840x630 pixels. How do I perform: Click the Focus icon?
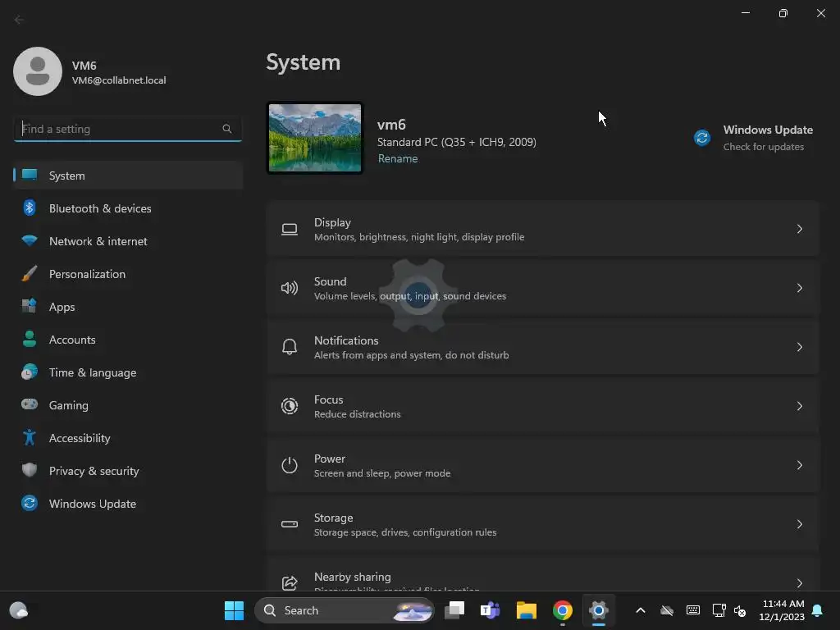(x=290, y=406)
